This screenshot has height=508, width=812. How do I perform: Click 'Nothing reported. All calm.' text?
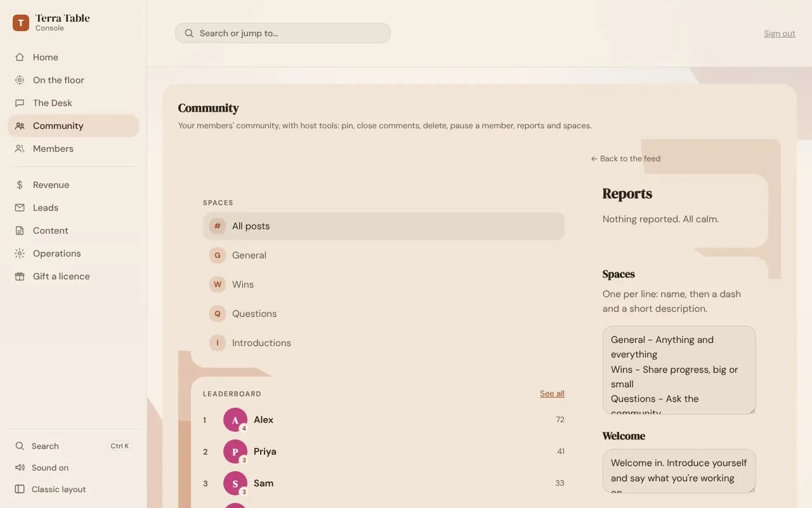point(660,219)
